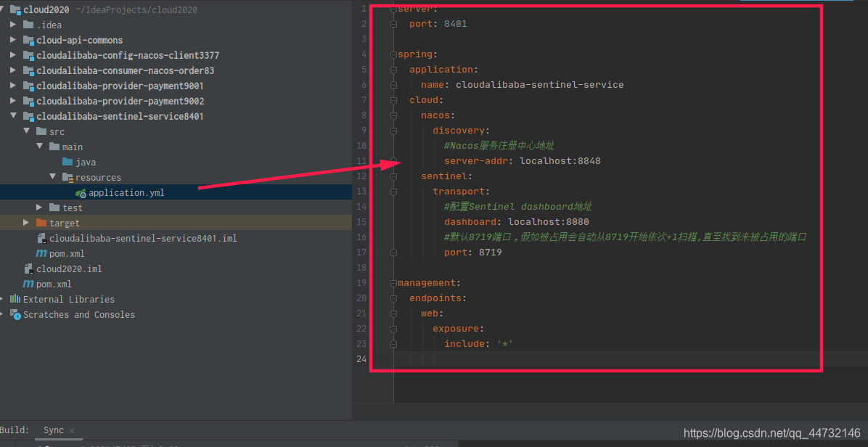
Task: Select cloud-api-commons in project tree
Action: pos(80,41)
